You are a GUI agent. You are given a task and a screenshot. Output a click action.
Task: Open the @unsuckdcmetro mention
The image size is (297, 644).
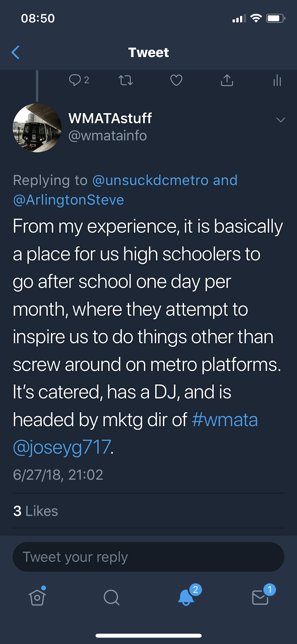pos(150,180)
